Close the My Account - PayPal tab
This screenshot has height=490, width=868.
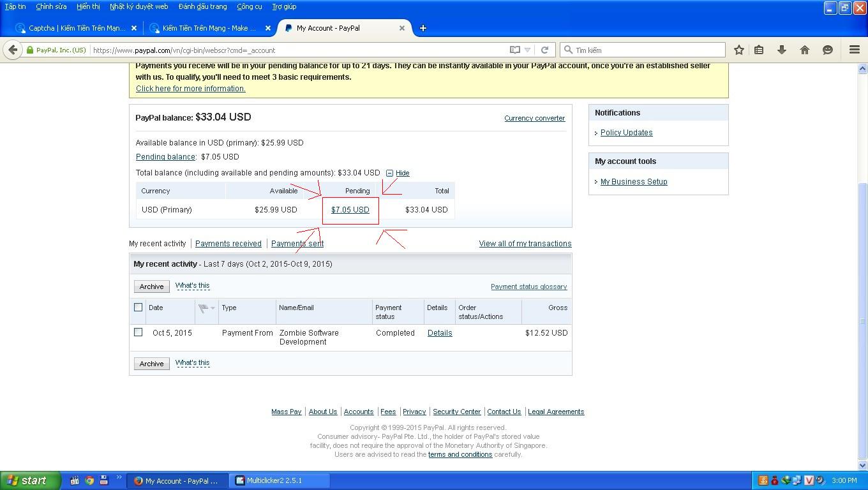(402, 28)
